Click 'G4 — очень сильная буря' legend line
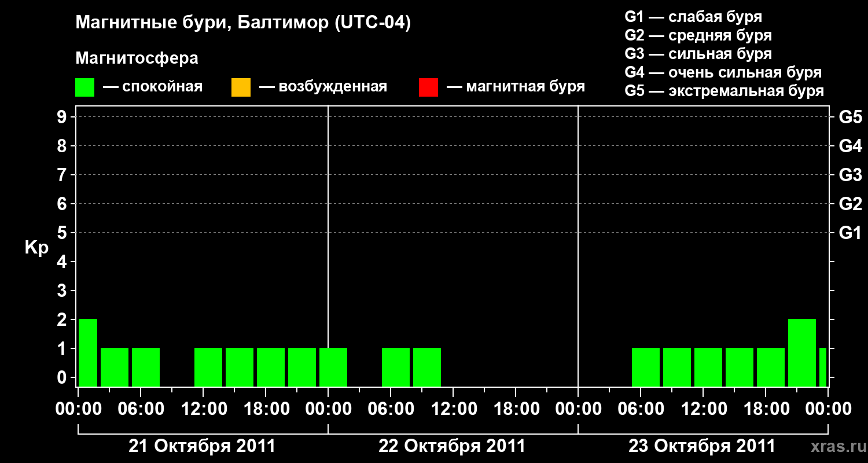The width and height of the screenshot is (868, 463). (723, 72)
